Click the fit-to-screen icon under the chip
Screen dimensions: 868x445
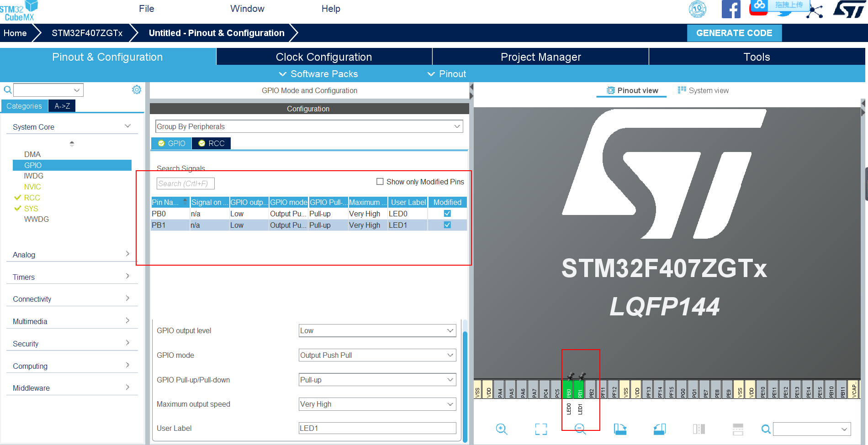541,429
